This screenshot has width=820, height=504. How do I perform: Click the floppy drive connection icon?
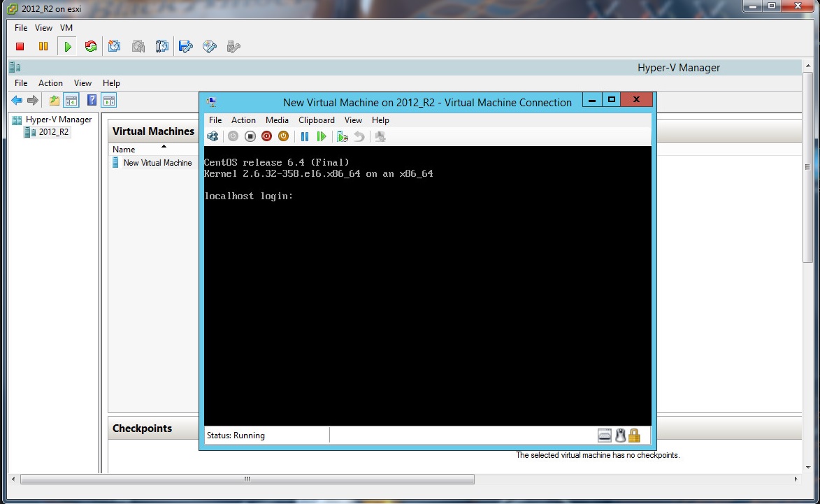click(186, 47)
